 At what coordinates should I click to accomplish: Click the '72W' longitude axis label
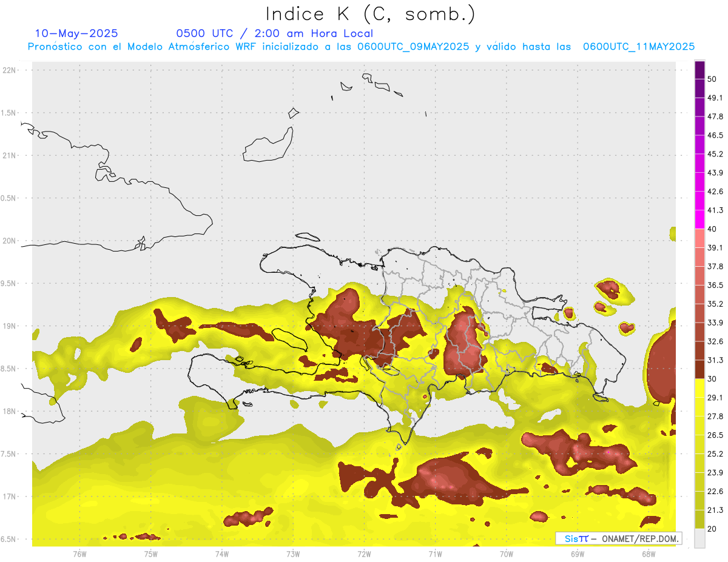tap(364, 554)
